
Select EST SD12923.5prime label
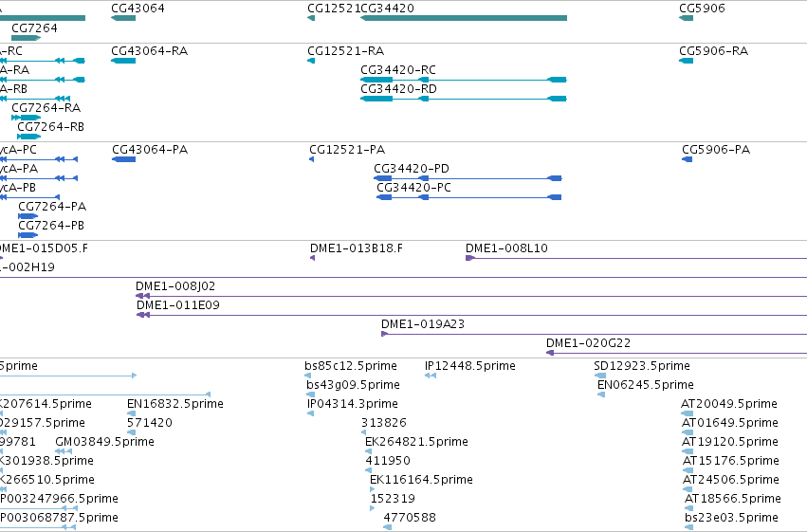coord(642,366)
